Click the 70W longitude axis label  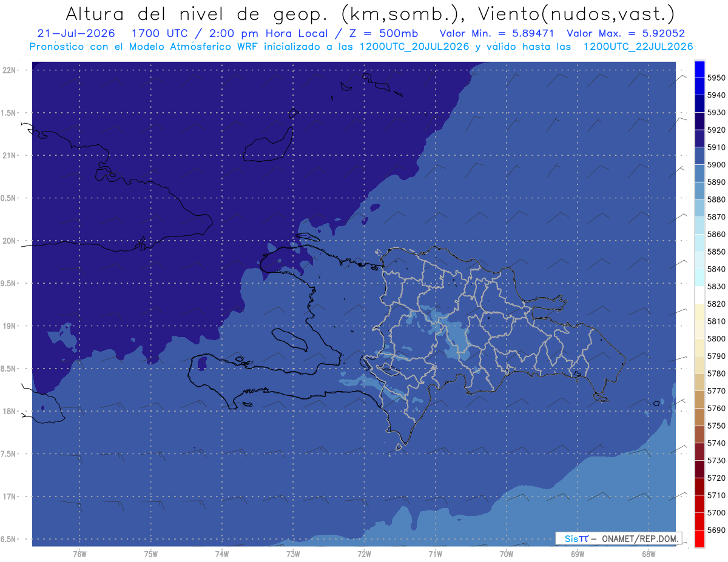pyautogui.click(x=507, y=554)
